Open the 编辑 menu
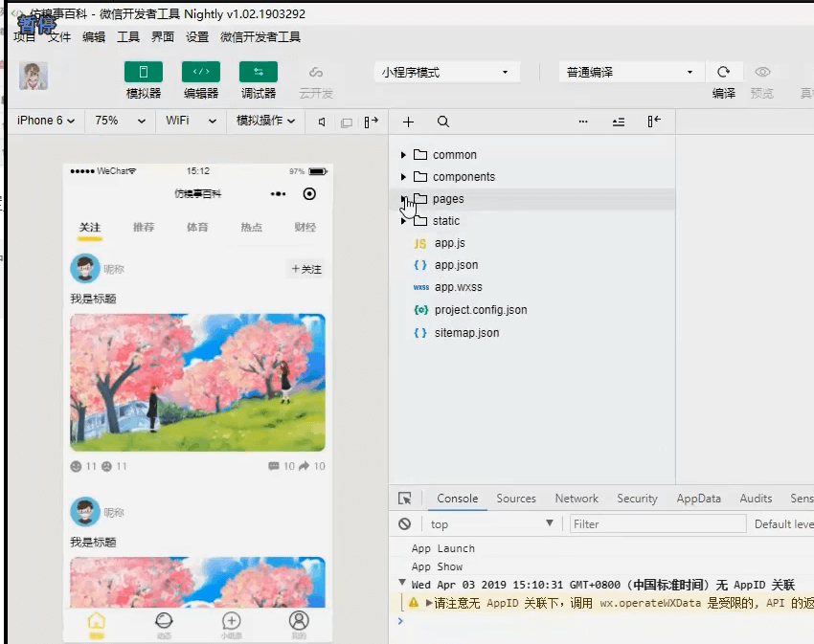Viewport: 814px width, 644px height. click(94, 37)
